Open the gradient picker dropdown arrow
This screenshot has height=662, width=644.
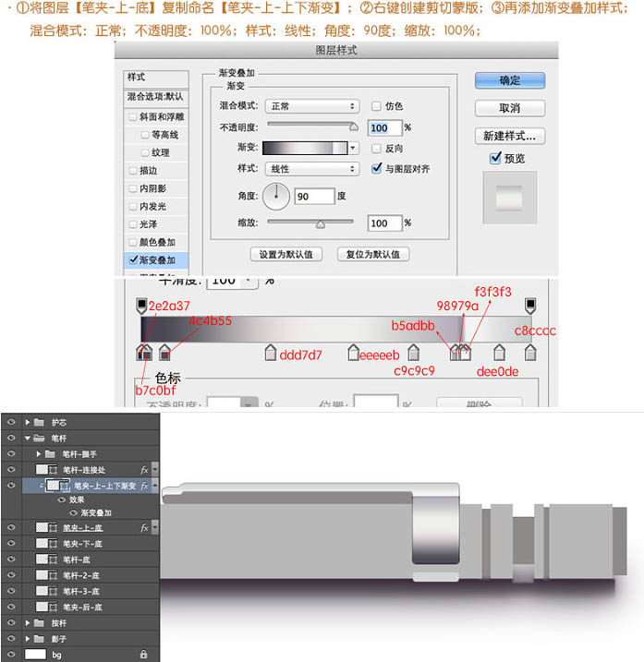coord(353,148)
